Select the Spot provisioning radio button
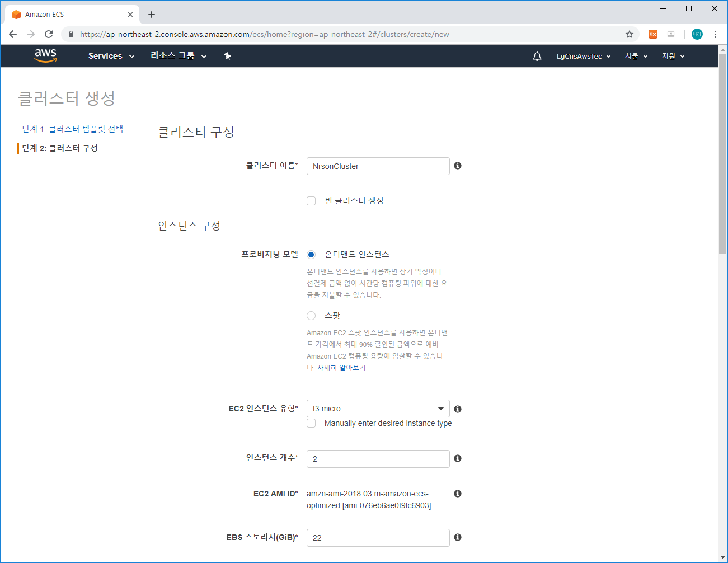Viewport: 728px width, 563px height. coord(311,316)
